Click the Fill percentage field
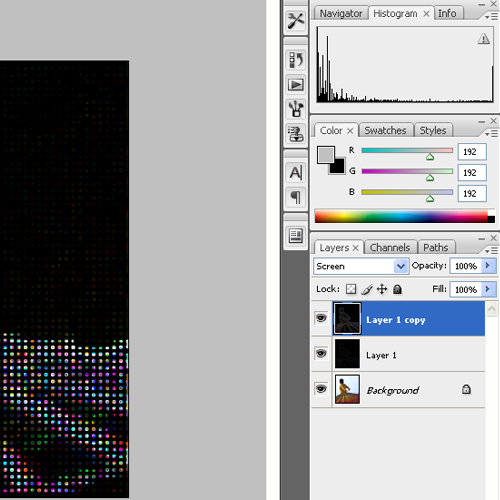500x500 pixels. [466, 289]
